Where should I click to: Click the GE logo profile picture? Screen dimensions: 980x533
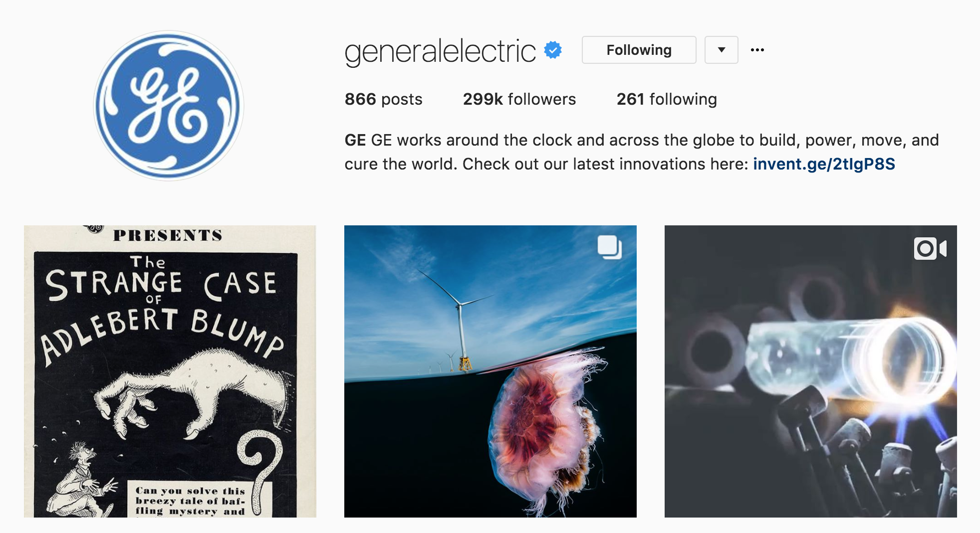(169, 105)
